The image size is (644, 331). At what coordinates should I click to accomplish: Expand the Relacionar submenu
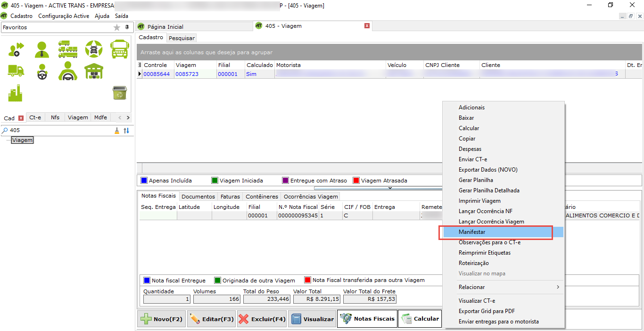503,287
